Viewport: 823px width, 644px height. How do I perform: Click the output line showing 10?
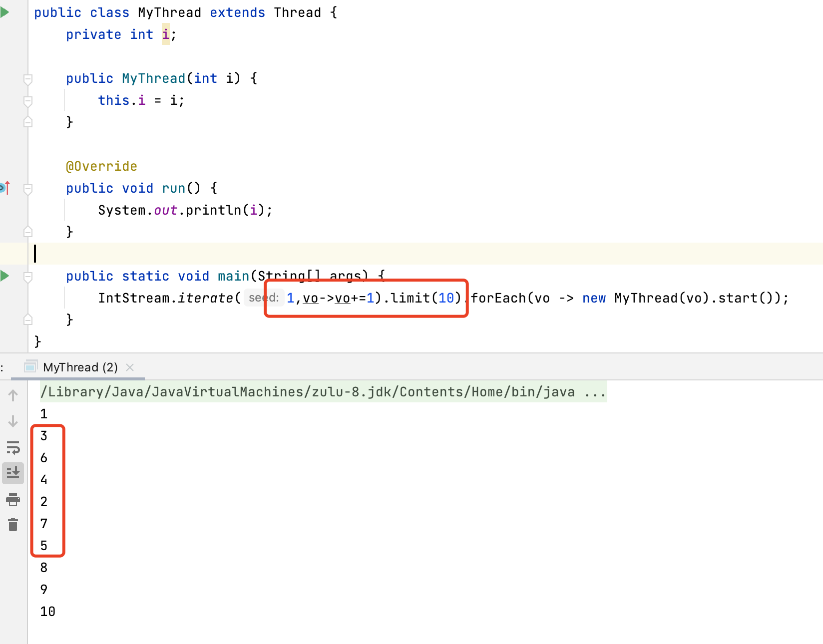pos(48,612)
